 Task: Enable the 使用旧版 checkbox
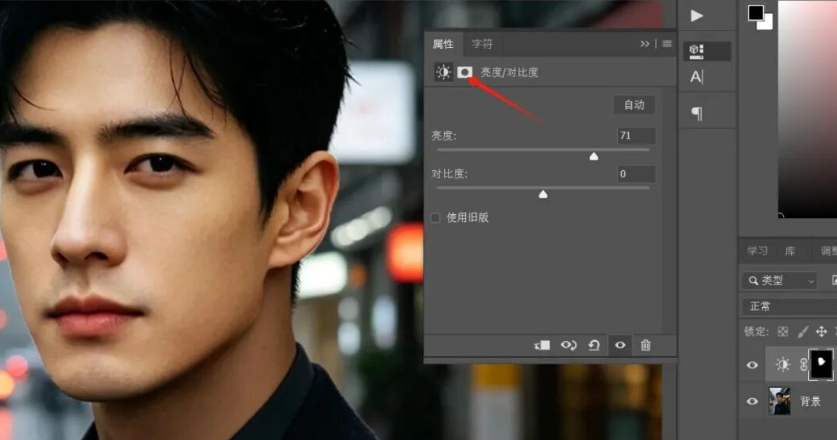click(436, 218)
